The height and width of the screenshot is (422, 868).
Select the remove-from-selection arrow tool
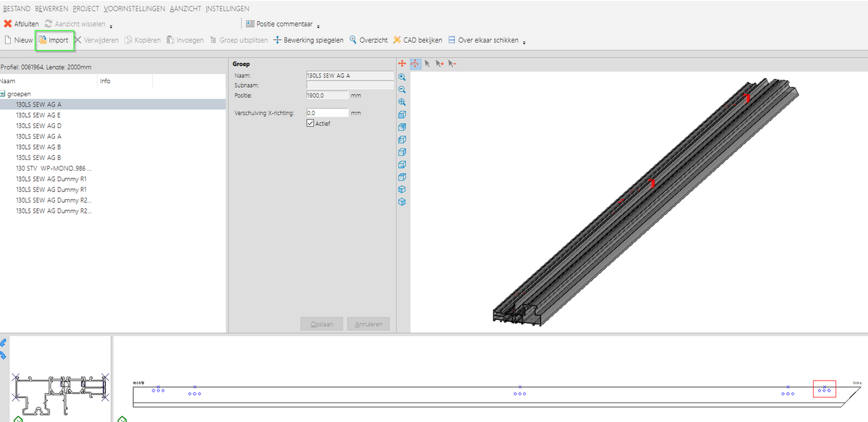coord(452,64)
